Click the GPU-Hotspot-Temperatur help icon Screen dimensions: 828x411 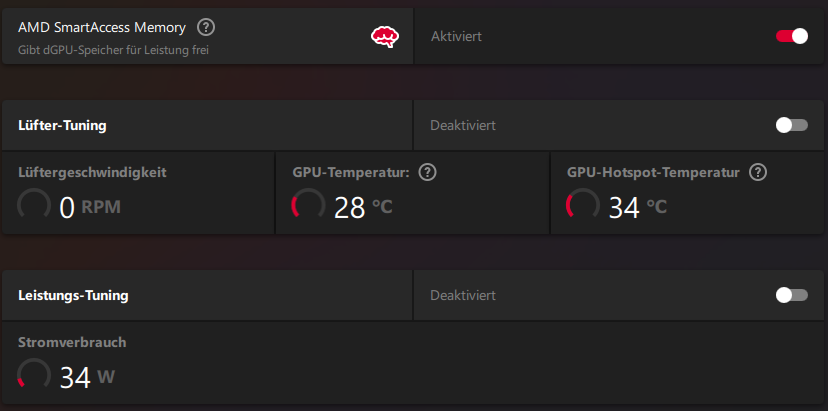pos(758,172)
